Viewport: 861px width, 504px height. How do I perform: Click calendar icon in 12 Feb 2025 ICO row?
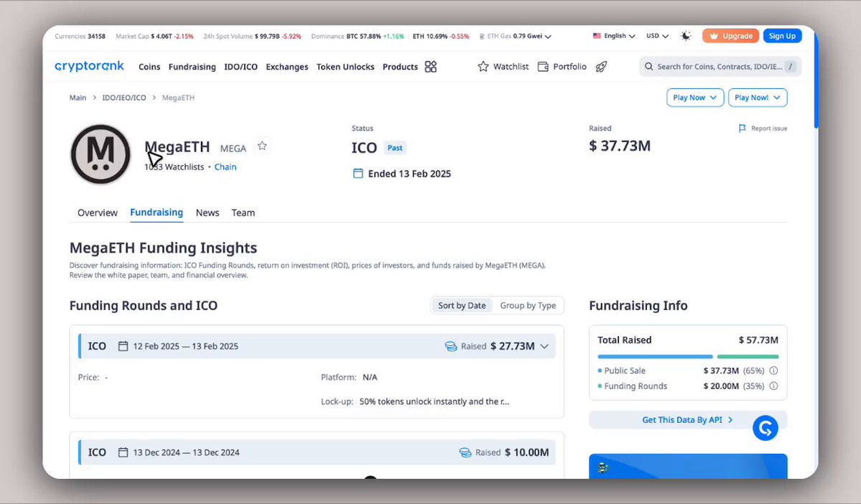123,346
